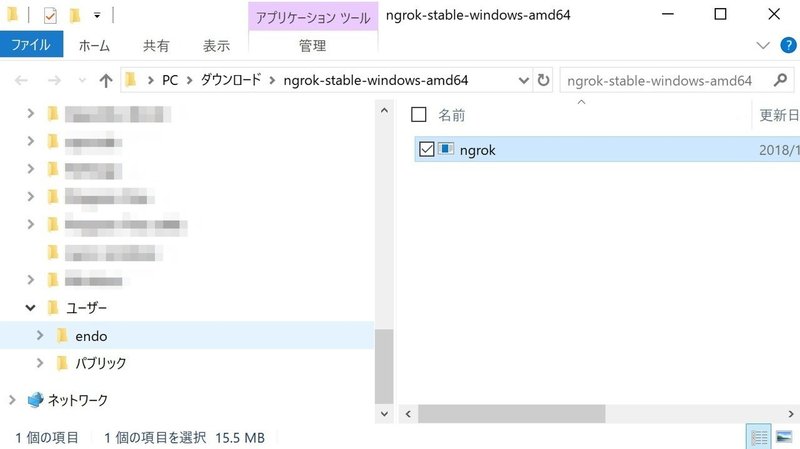
Task: Open the ファイル menu tab
Action: [x=31, y=44]
